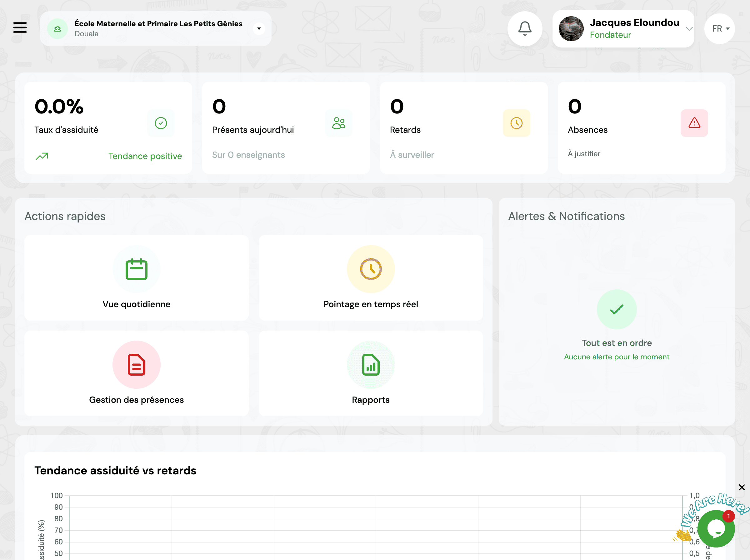
Task: Click Jacques Eloundou's profile avatar
Action: coord(571,29)
